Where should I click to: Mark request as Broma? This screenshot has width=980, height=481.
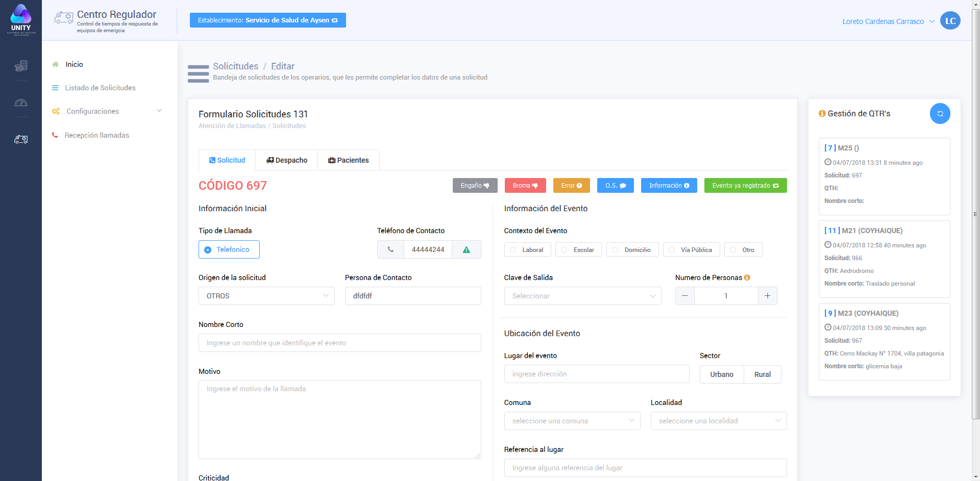coord(525,186)
